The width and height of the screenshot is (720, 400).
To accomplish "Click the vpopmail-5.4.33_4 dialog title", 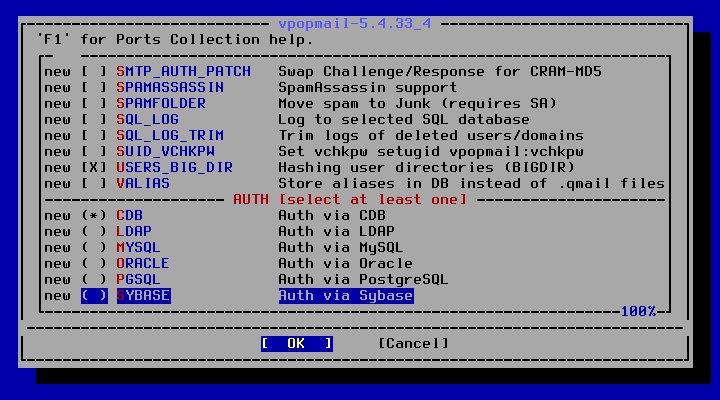I will pyautogui.click(x=355, y=23).
